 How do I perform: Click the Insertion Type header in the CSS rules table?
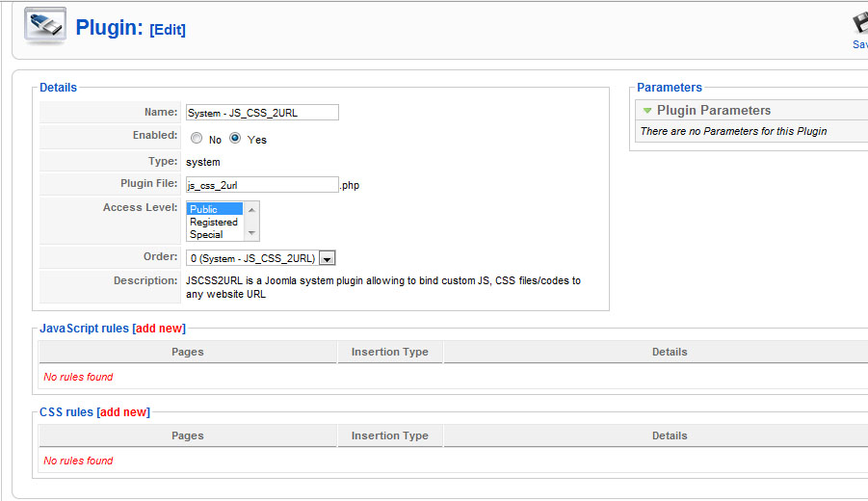tap(390, 435)
